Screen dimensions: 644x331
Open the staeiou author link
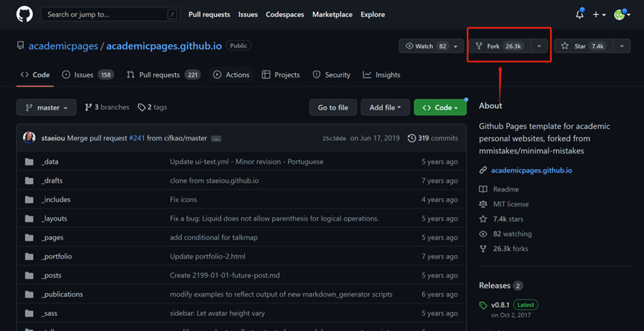click(x=53, y=139)
